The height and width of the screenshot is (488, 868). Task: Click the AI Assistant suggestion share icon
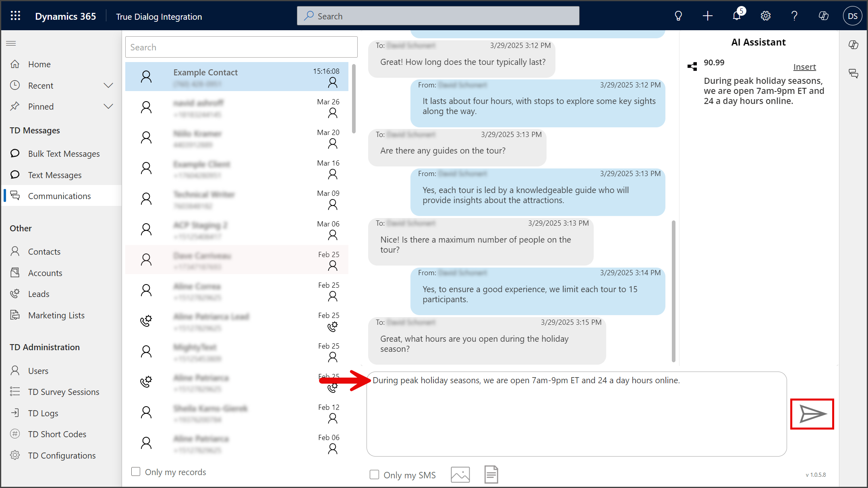click(x=692, y=66)
